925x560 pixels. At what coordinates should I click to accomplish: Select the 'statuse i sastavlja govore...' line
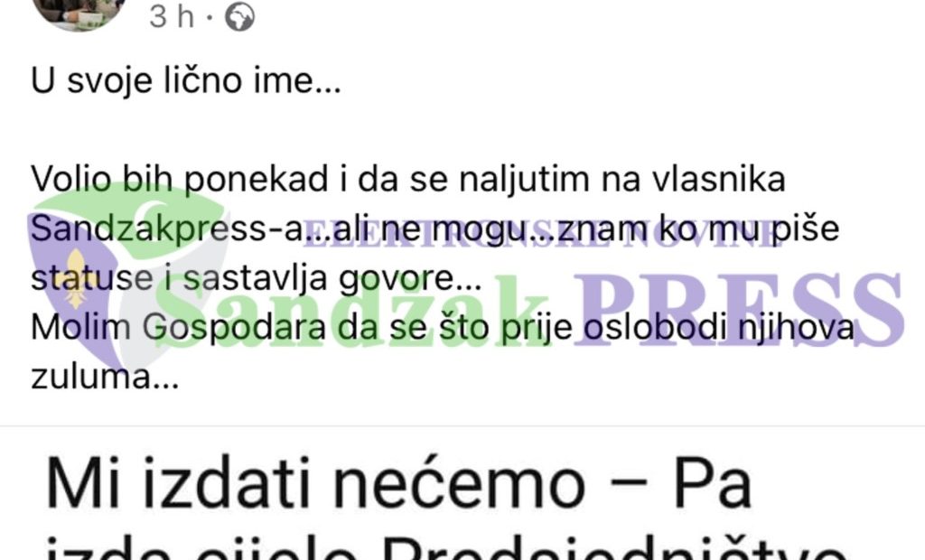(x=256, y=278)
